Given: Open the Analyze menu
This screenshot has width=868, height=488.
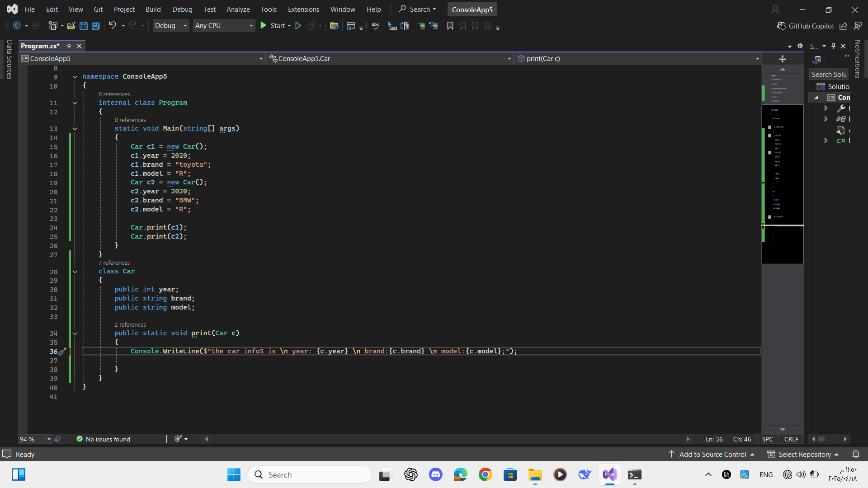Looking at the screenshot, I should click(238, 9).
